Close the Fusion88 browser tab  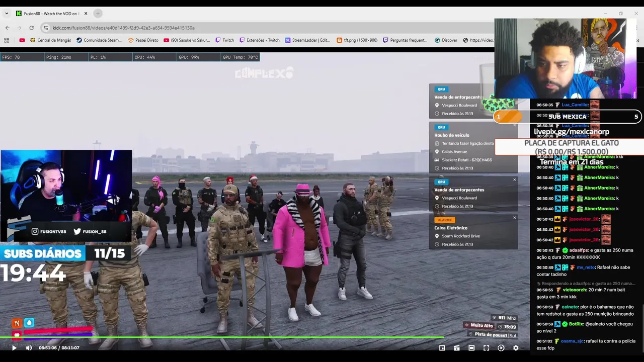[86, 14]
